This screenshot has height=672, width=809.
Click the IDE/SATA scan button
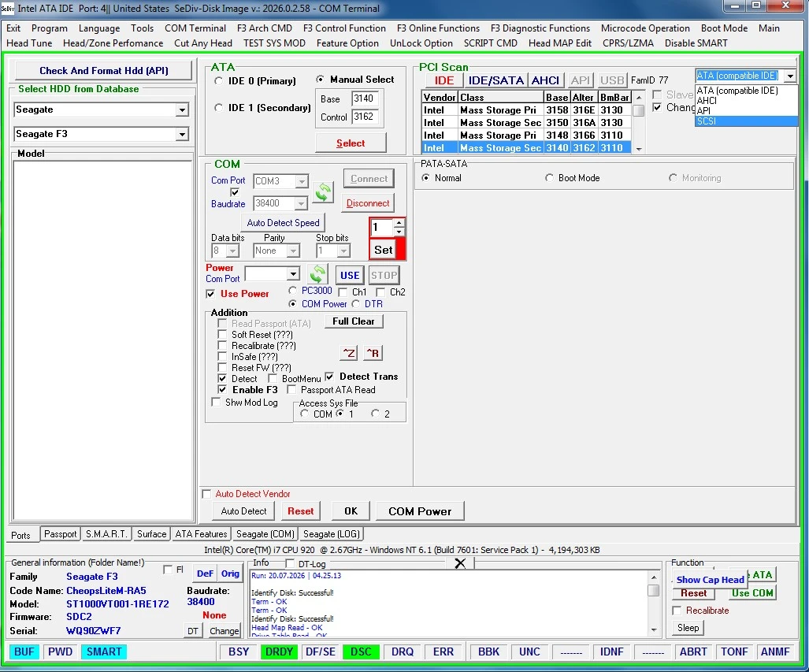[x=495, y=80]
